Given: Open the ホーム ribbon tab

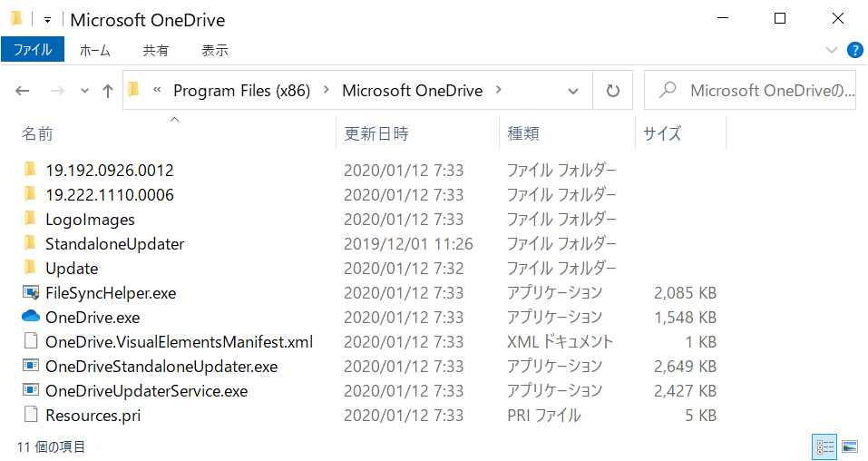Looking at the screenshot, I should 94,51.
